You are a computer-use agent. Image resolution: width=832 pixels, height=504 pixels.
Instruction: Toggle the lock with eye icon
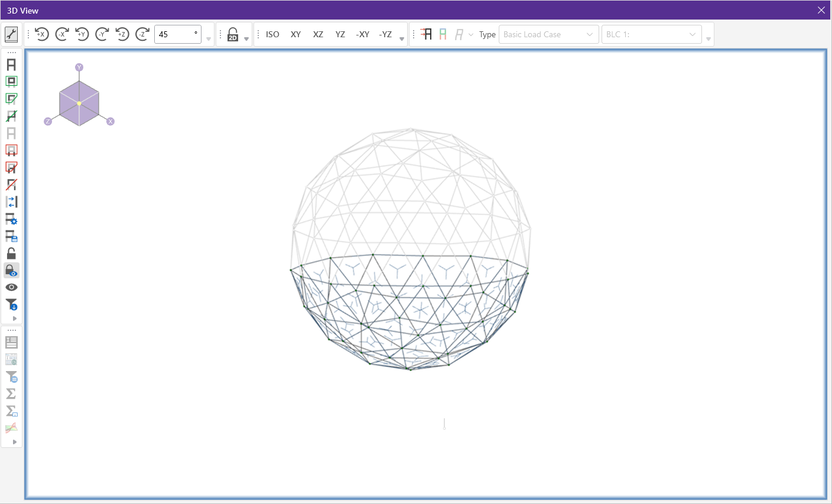tap(11, 271)
